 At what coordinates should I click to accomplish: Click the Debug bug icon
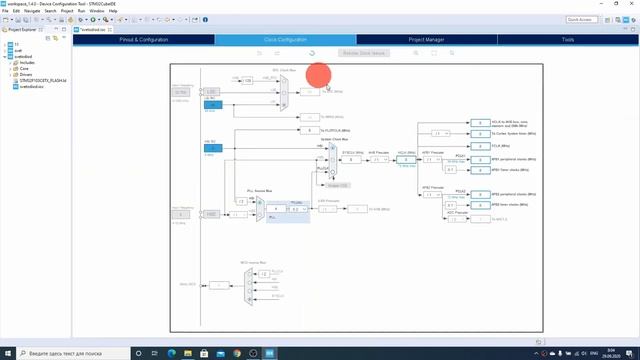(x=81, y=20)
